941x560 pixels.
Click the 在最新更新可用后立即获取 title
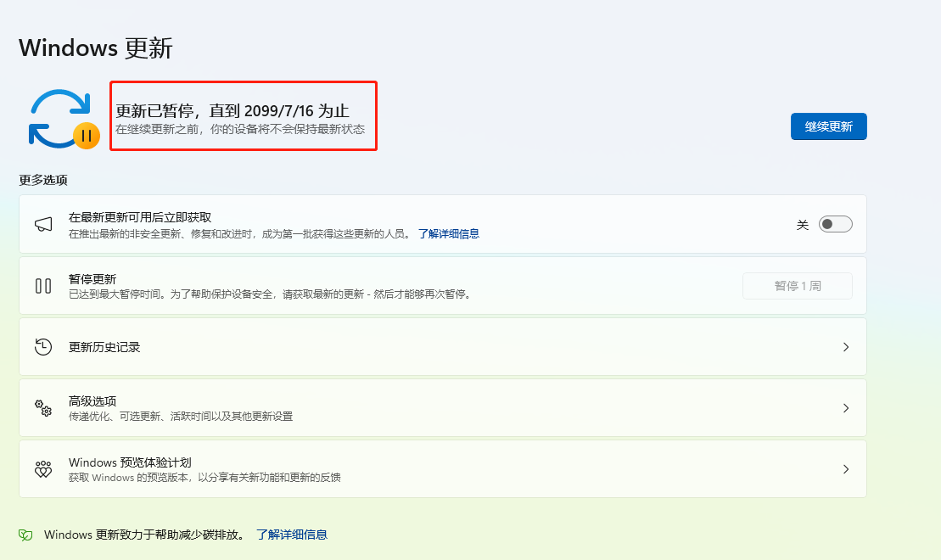[x=140, y=217]
